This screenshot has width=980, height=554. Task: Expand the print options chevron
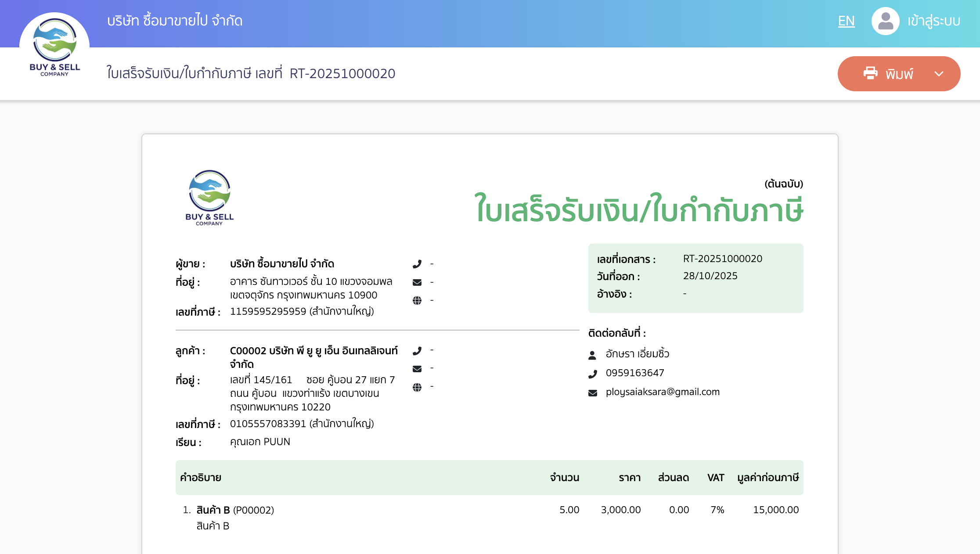point(940,74)
